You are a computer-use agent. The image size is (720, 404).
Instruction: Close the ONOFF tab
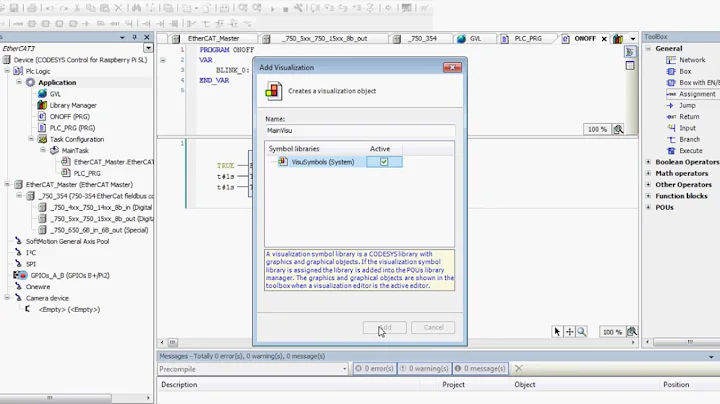tap(604, 39)
